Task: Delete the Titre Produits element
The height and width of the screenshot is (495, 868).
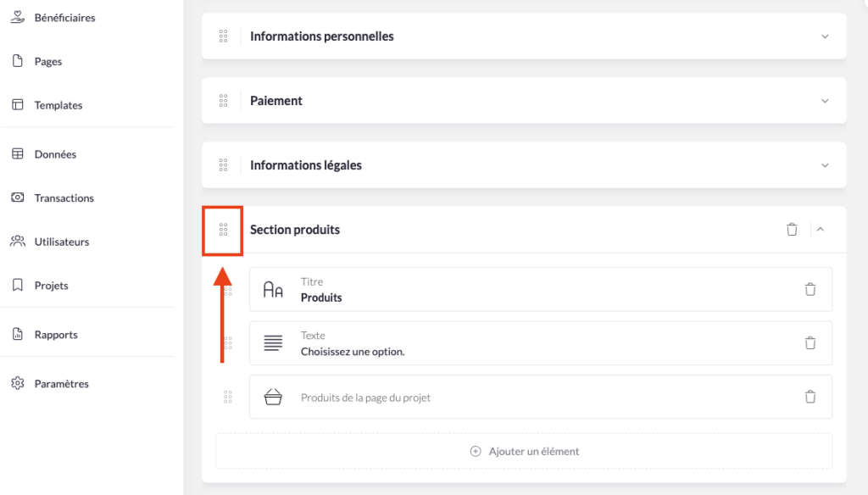Action: click(x=810, y=289)
